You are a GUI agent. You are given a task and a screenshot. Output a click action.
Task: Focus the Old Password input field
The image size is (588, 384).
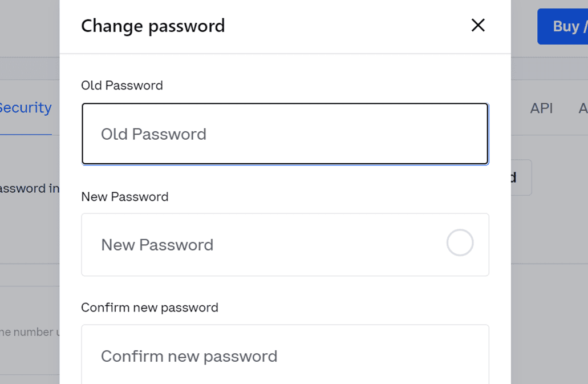(x=285, y=134)
